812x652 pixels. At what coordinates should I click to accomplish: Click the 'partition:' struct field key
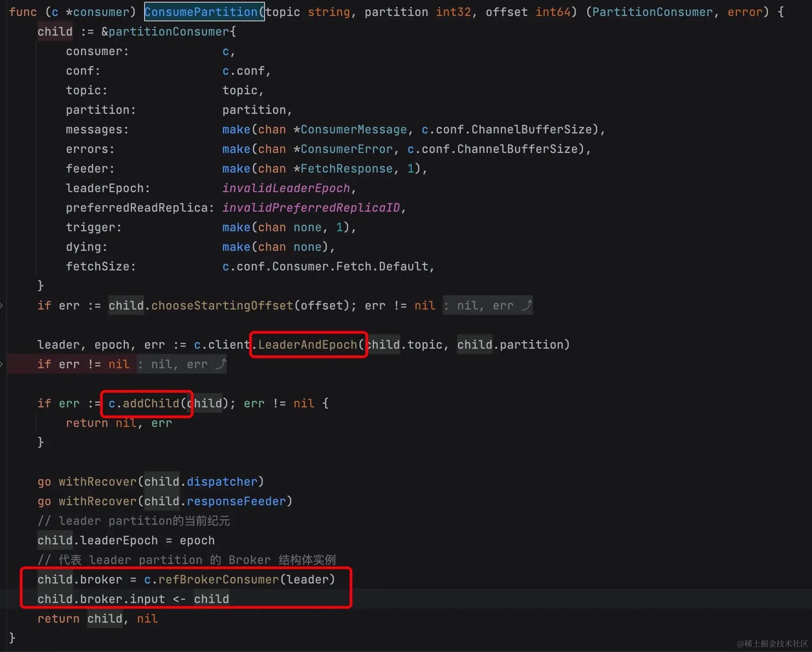[x=101, y=110]
